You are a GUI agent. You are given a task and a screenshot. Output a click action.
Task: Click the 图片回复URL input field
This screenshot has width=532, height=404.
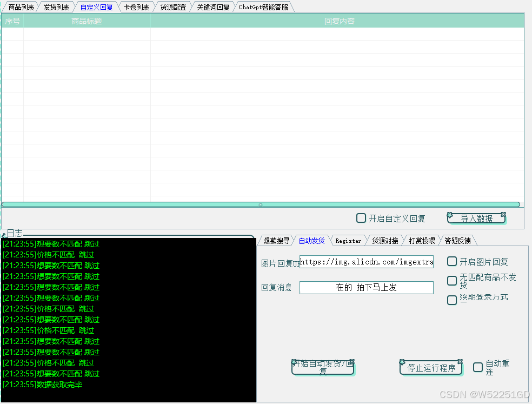coord(367,262)
